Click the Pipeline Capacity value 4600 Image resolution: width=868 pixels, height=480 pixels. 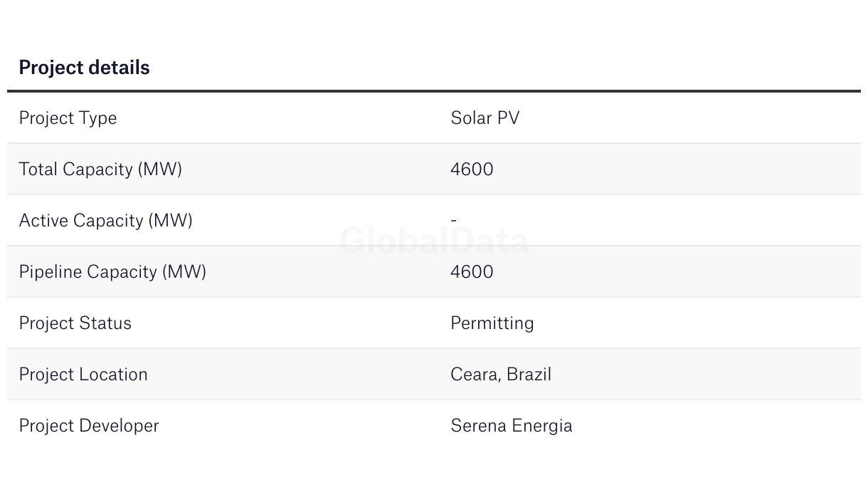472,271
